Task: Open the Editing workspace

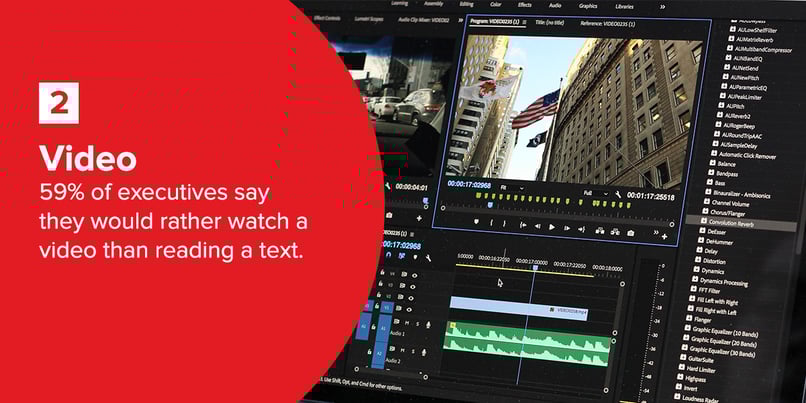Action: point(466,4)
